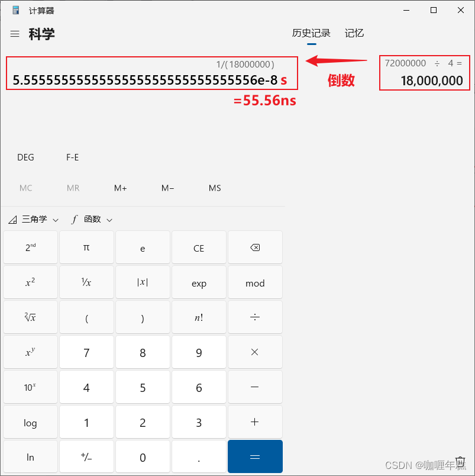Click the MS memory store button
475x476 pixels.
coord(215,188)
